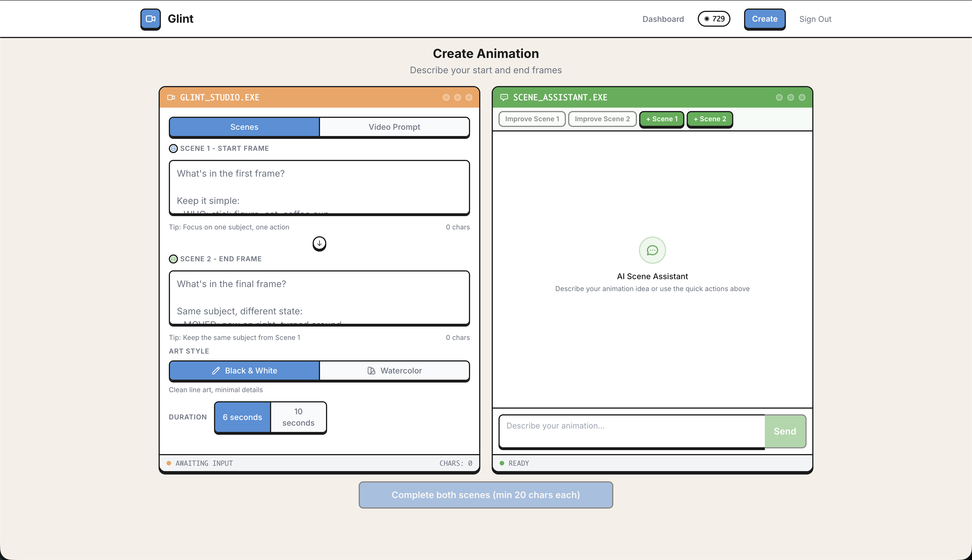The image size is (972, 560).
Task: Click the Describe your animation input field
Action: (x=631, y=431)
